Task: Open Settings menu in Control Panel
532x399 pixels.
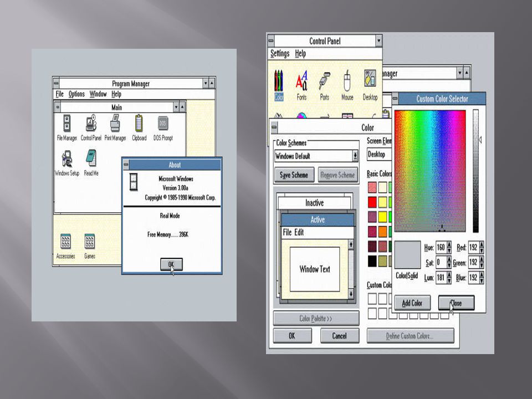Action: click(x=280, y=54)
